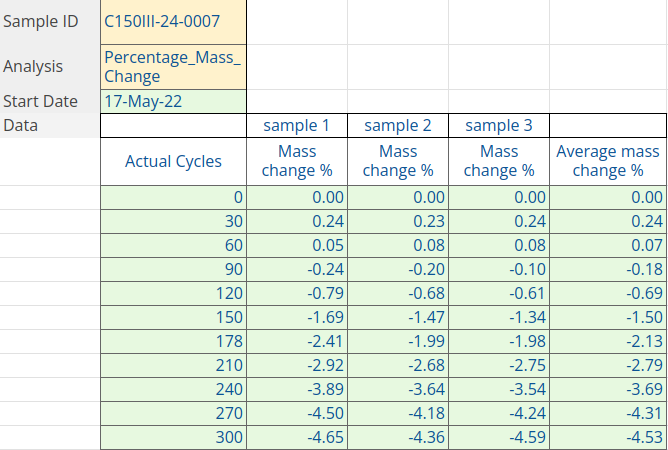Image resolution: width=668 pixels, height=450 pixels.
Task: Click the 300 cycles cell
Action: [173, 437]
